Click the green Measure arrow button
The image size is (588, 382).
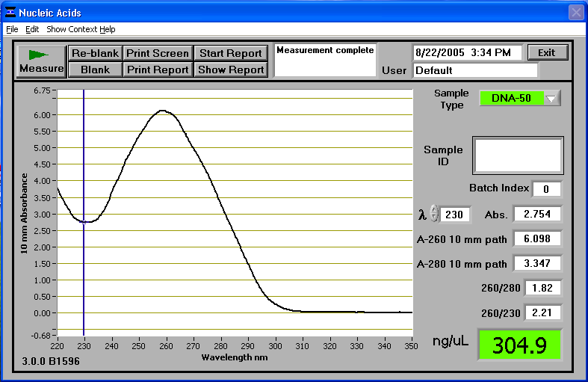pos(42,61)
